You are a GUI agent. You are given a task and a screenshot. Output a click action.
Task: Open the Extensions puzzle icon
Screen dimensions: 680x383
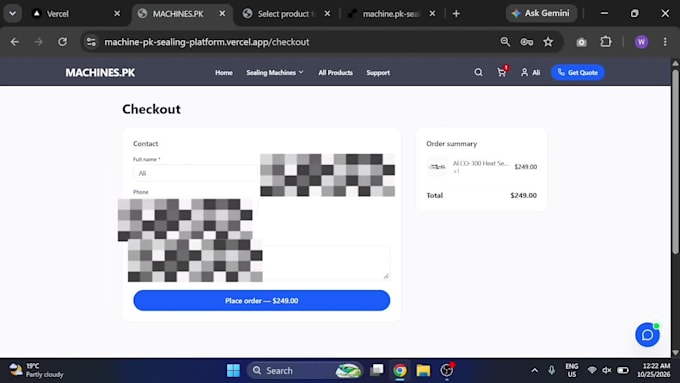(x=605, y=42)
